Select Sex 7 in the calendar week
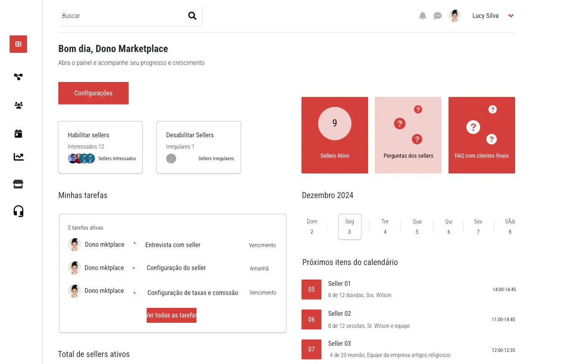 coord(478,227)
